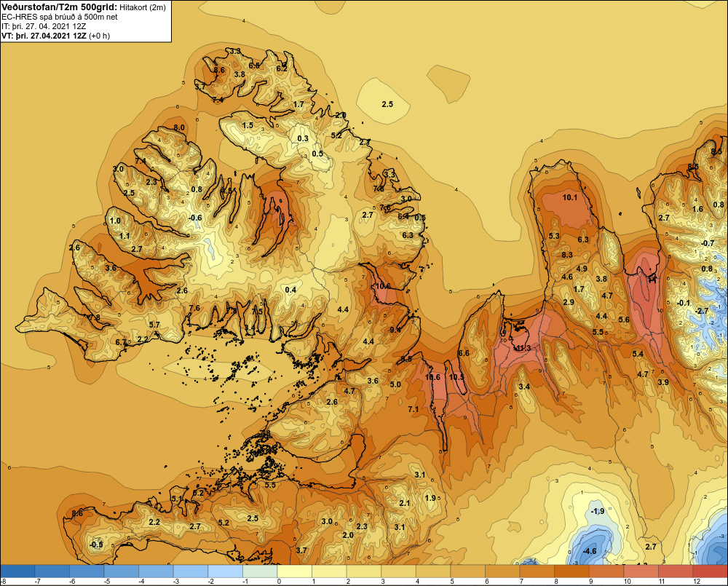728x586 pixels.
Task: Click the legend color cell between -5 and -4
Action: point(122,571)
